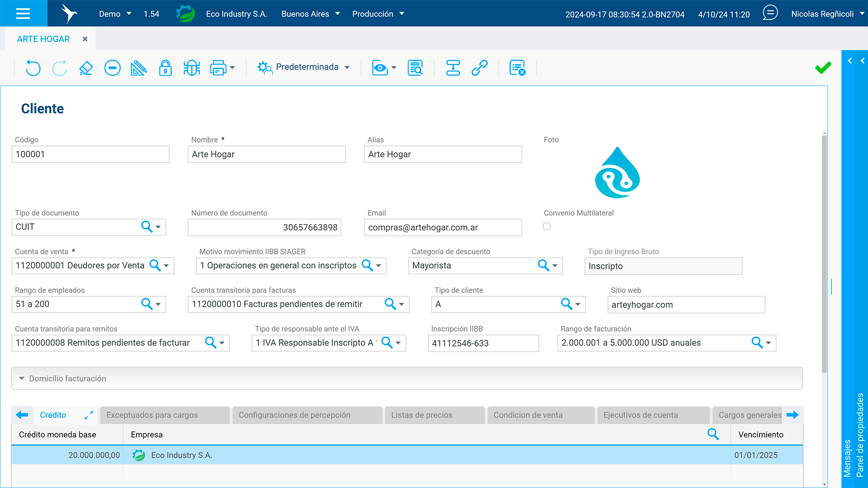
Task: Click the list with X icon
Action: (517, 68)
